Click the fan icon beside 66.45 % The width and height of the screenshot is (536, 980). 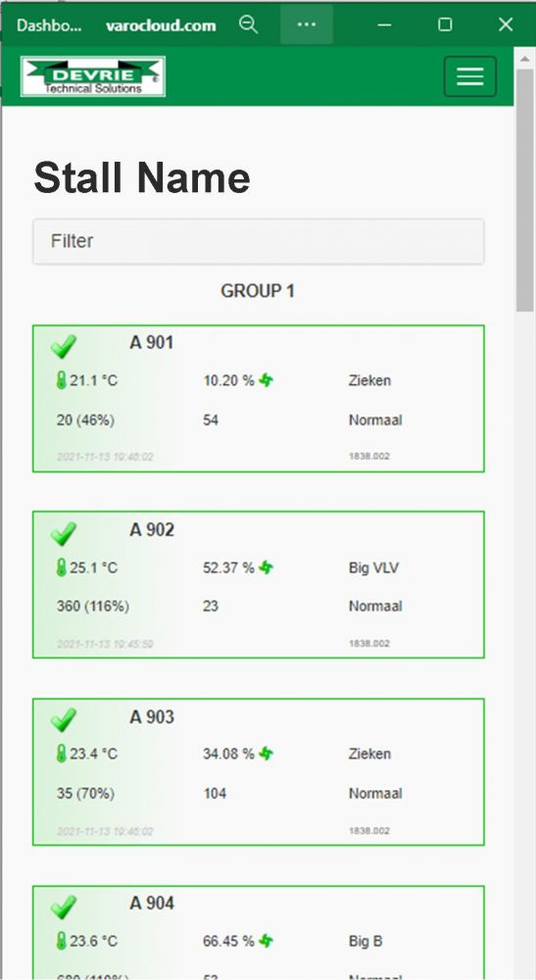(x=267, y=941)
